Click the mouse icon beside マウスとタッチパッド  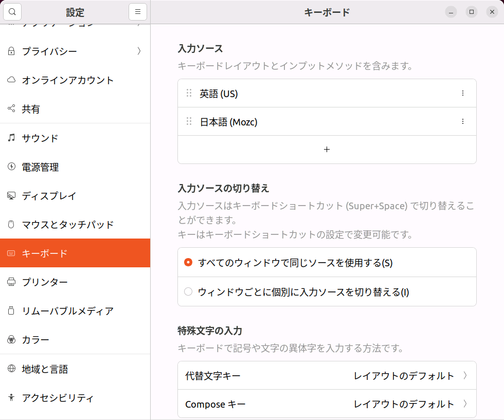click(11, 224)
